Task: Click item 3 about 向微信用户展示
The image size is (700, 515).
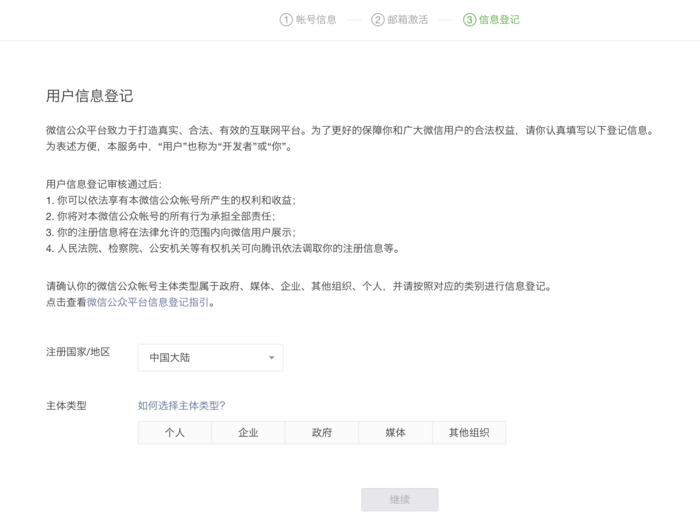Action: tap(171, 233)
